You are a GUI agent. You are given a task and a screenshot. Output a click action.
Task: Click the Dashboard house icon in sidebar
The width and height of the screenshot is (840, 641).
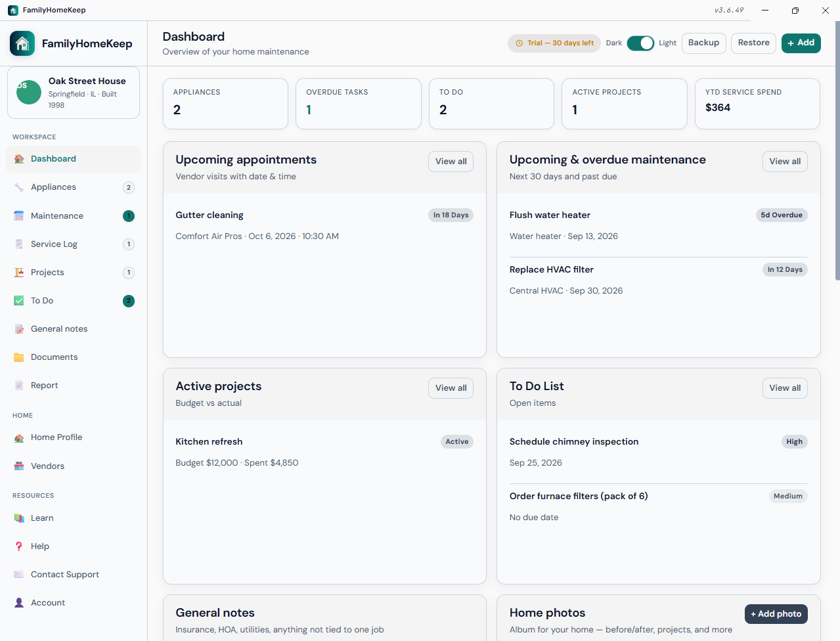click(19, 159)
